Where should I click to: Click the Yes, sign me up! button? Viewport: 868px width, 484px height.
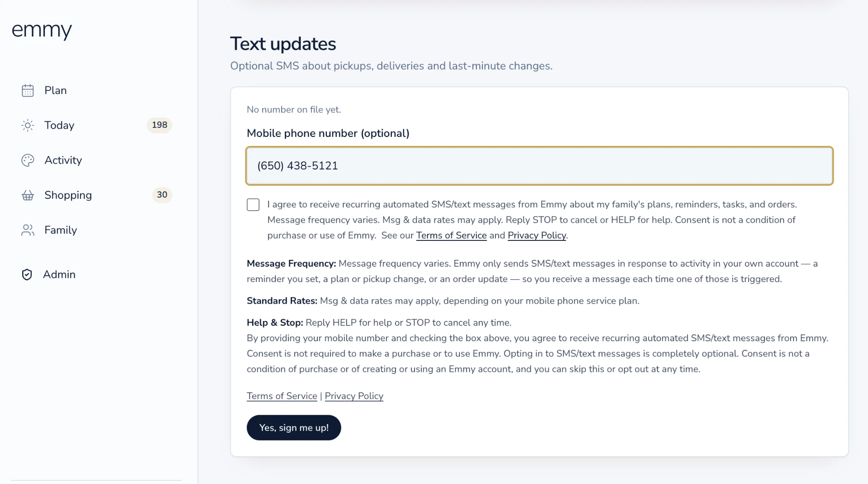[294, 428]
